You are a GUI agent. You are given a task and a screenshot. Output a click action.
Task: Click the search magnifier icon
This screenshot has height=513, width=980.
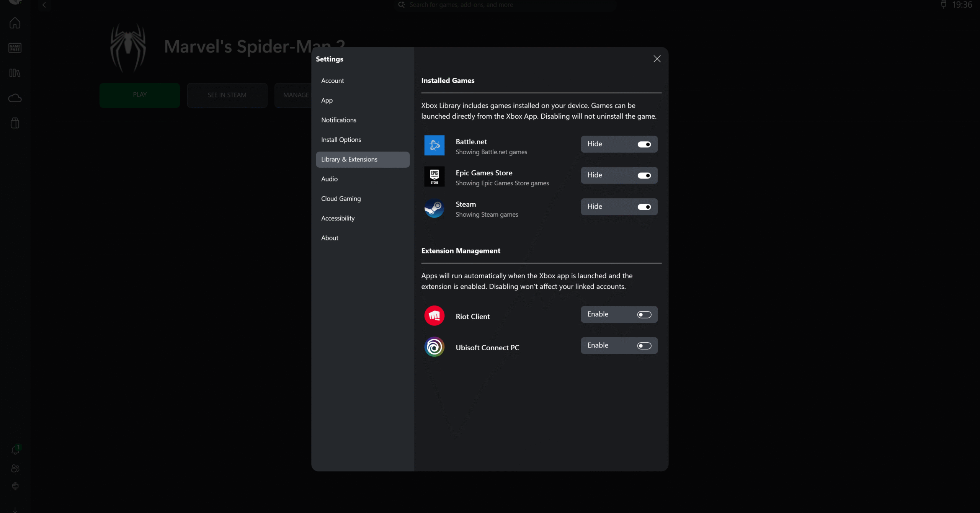click(401, 5)
